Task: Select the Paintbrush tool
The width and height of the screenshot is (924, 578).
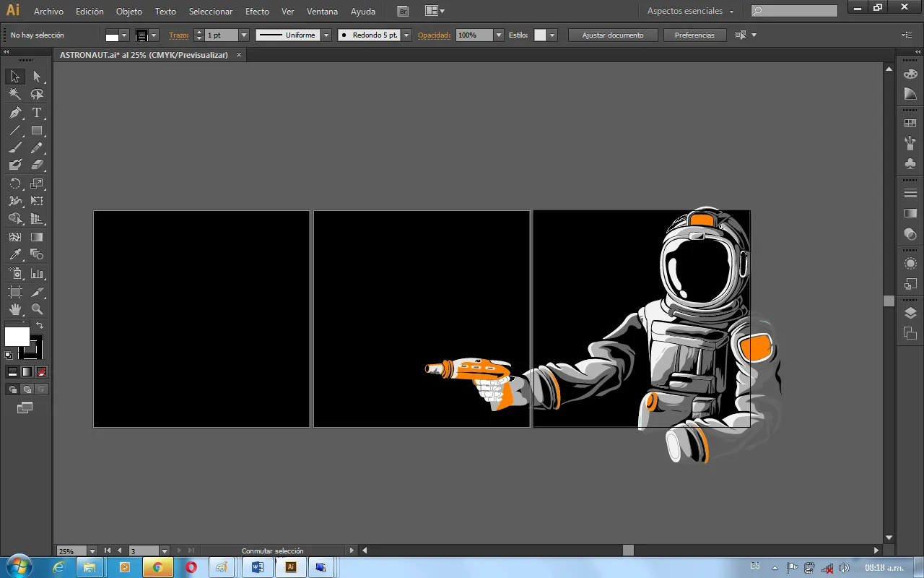Action: pos(15,148)
